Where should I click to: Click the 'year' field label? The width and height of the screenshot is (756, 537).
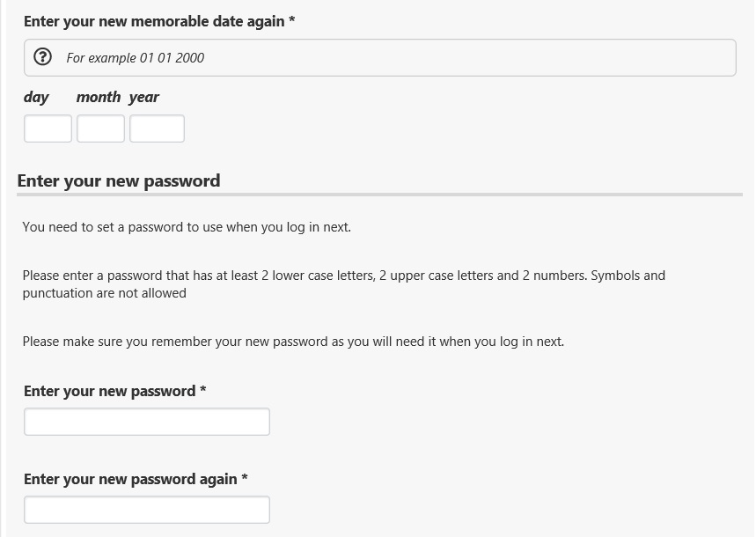point(143,98)
